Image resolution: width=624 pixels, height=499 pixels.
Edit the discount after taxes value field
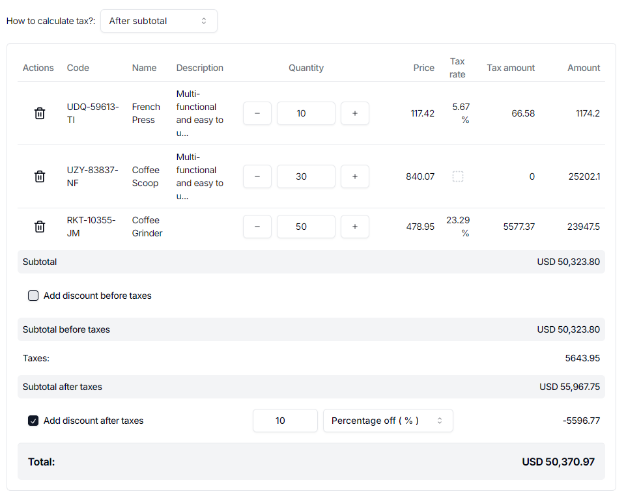tap(285, 421)
